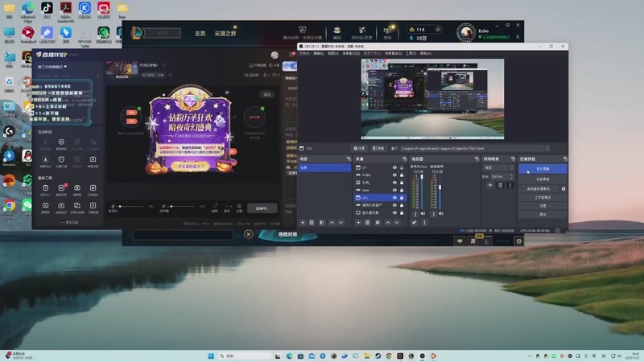Remove transition with trash icon in 转场特效
The width and height of the screenshot is (644, 362).
(x=500, y=185)
